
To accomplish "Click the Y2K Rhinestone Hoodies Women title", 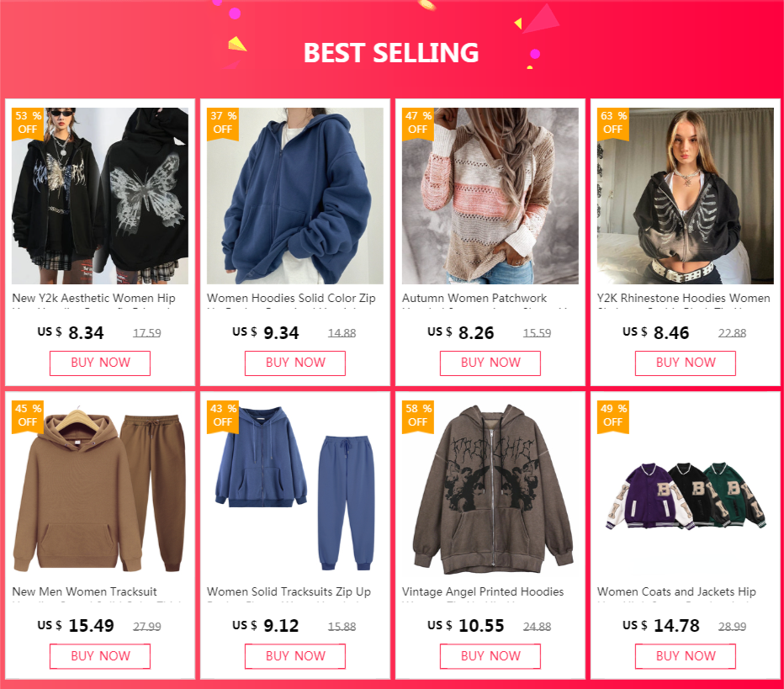I will [x=684, y=298].
